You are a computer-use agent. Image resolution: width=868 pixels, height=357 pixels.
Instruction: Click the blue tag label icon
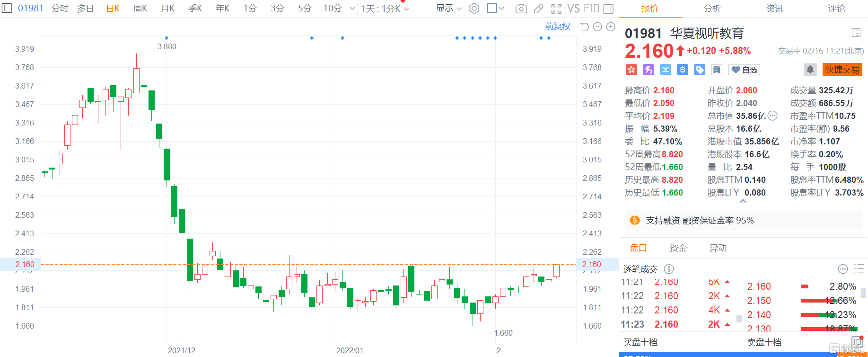[x=700, y=70]
